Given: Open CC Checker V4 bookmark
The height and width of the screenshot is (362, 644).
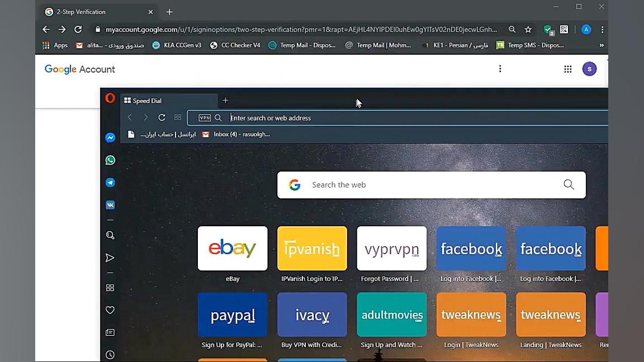Looking at the screenshot, I should tap(235, 45).
